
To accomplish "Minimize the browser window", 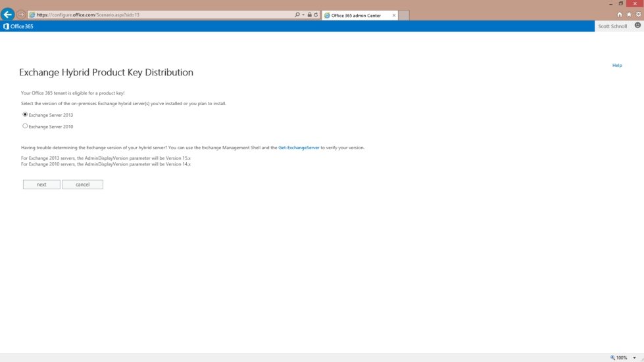I will 610,4.
